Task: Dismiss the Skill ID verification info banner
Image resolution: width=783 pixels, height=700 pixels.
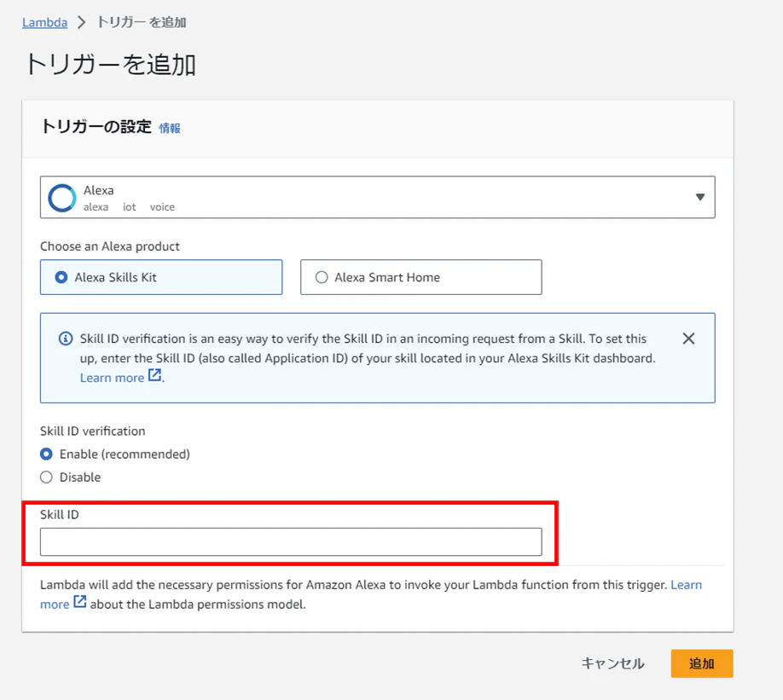Action: [688, 338]
